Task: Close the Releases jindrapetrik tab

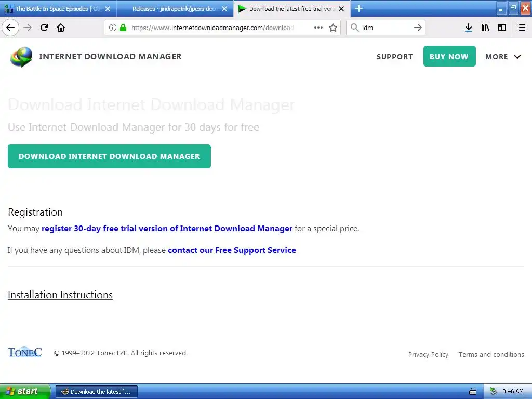Action: [224, 9]
